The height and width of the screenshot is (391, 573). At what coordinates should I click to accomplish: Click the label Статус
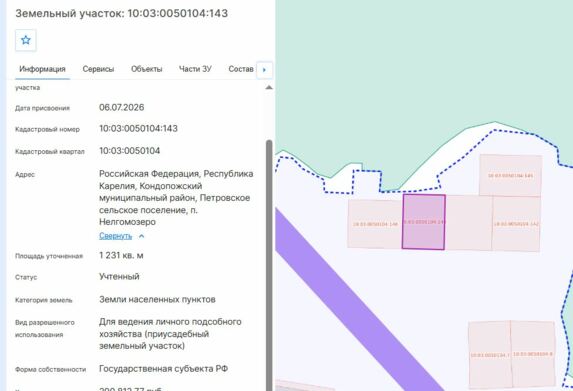tap(26, 277)
